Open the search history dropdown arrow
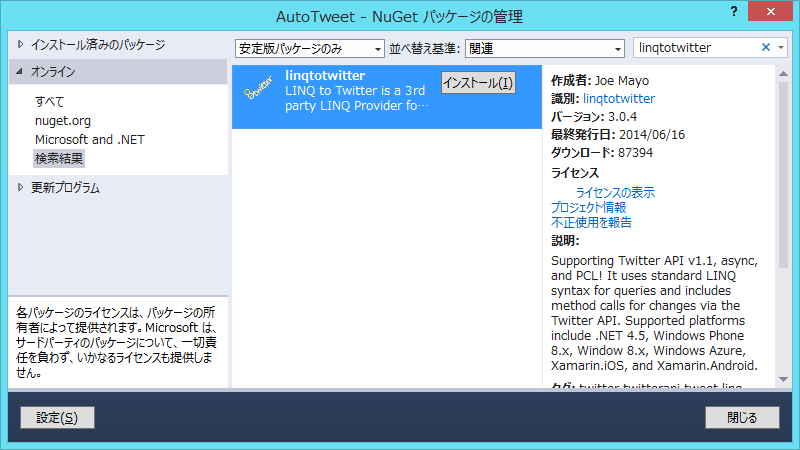Screen dimensions: 800x450 [781, 47]
